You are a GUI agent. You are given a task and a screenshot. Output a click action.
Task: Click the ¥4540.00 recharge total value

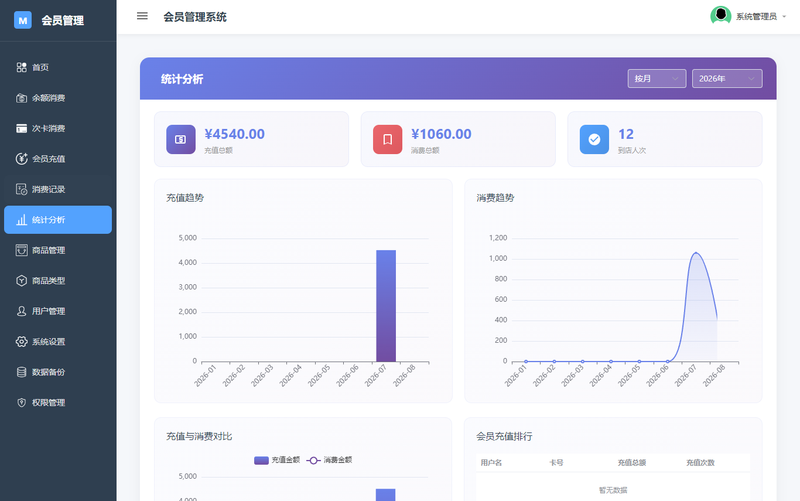tap(235, 134)
